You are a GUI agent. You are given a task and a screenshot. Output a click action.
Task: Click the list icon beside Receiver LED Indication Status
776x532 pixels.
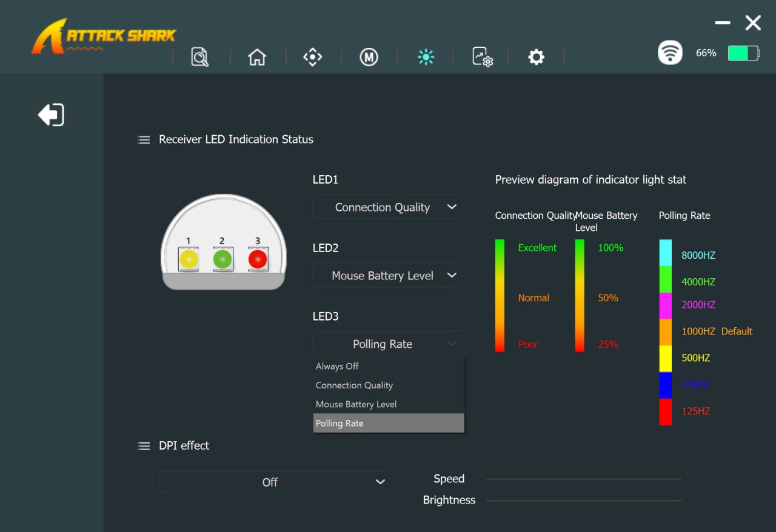(x=144, y=140)
